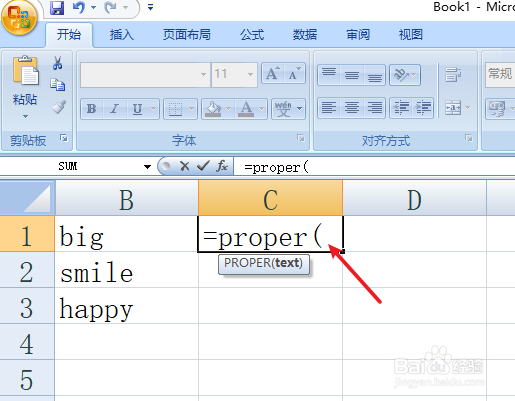Toggle bold formatting
The image size is (515, 401).
(91, 109)
